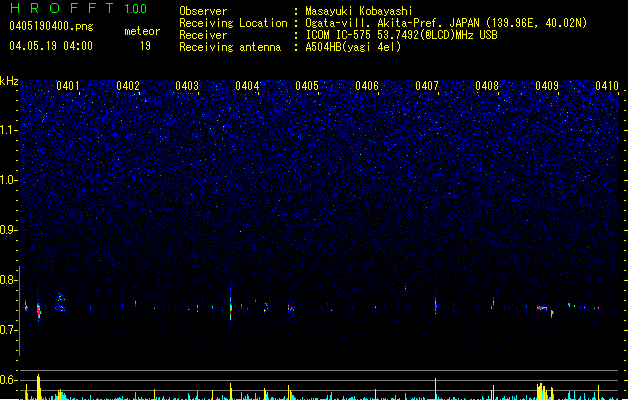The width and height of the screenshot is (629, 400).
Task: Click the 0.6 kHz axis label
Action: pyautogui.click(x=9, y=380)
